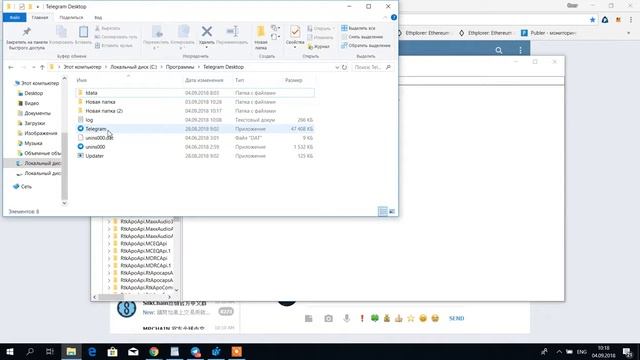Open the File (Файл) ribbon tab
Viewport: 640px width, 360px height.
[15, 18]
